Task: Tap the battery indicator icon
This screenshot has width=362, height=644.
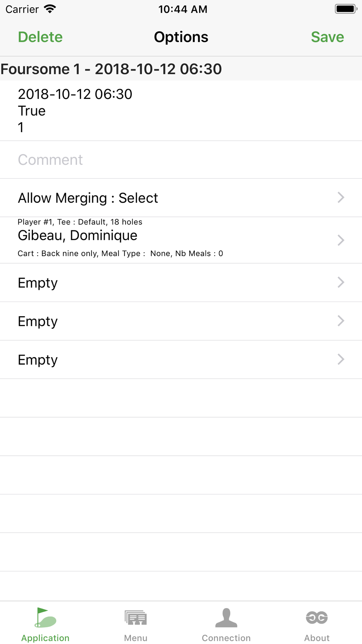Action: click(346, 9)
